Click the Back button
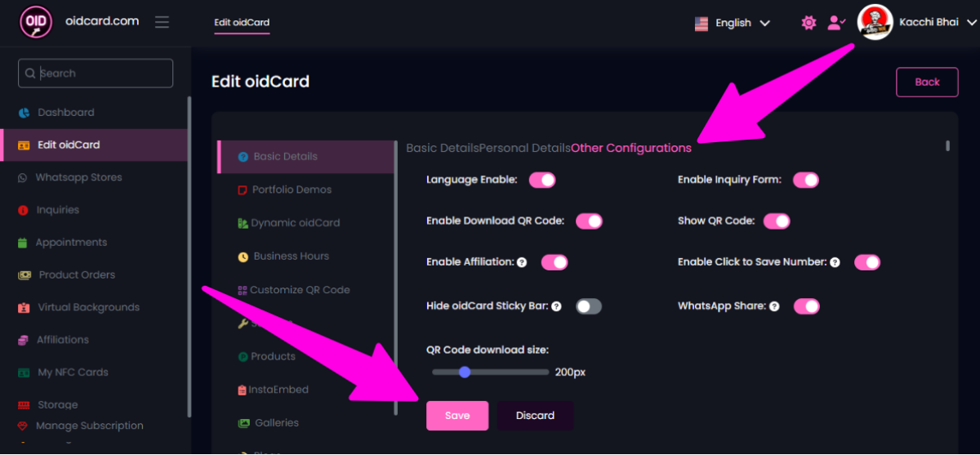Image resolution: width=980 pixels, height=455 pixels. (x=927, y=83)
